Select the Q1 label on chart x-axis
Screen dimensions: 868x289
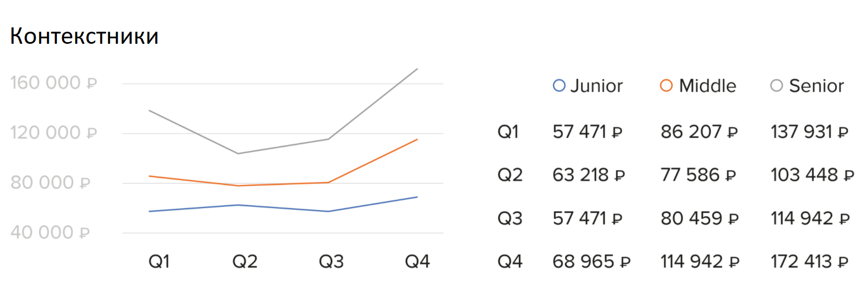(159, 262)
